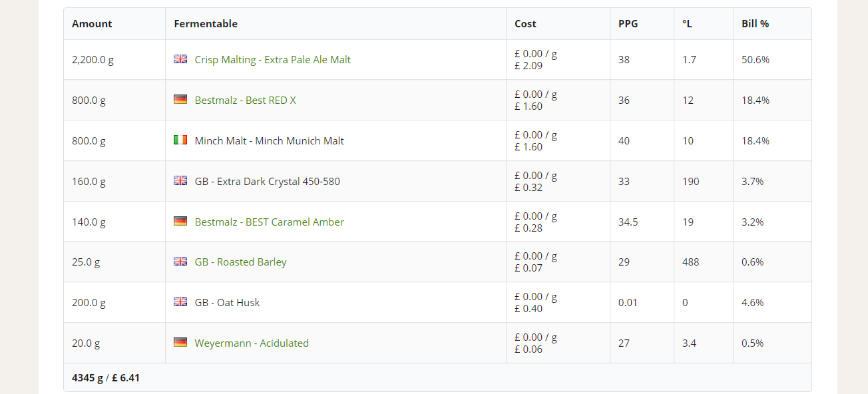Click the UK flag beside Oat Husk

pos(180,302)
